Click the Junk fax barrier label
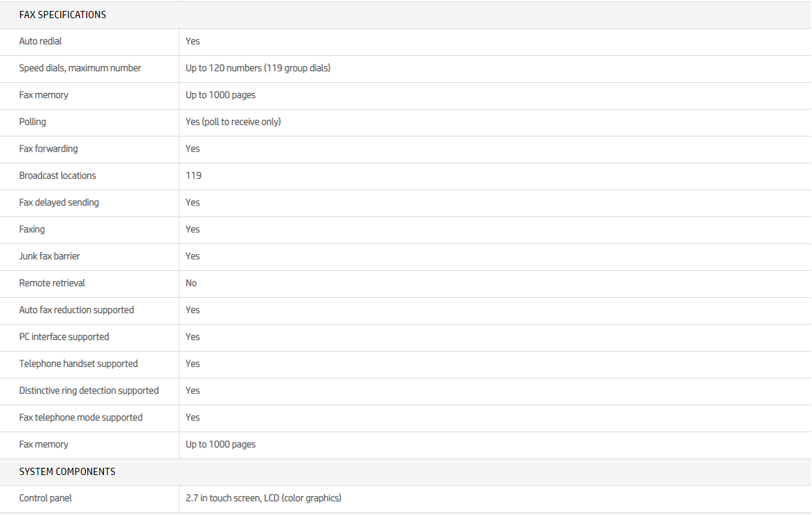This screenshot has height=515, width=812. 49,256
